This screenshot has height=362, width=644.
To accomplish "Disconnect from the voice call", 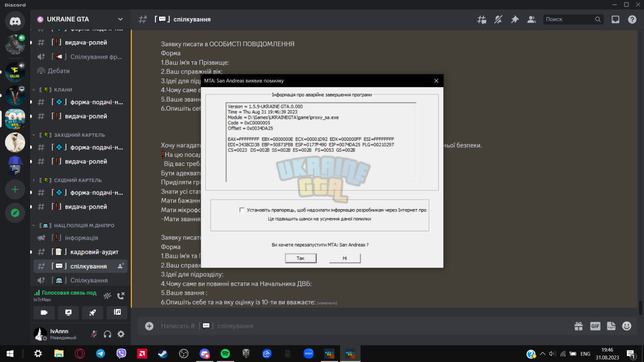I will [x=121, y=296].
